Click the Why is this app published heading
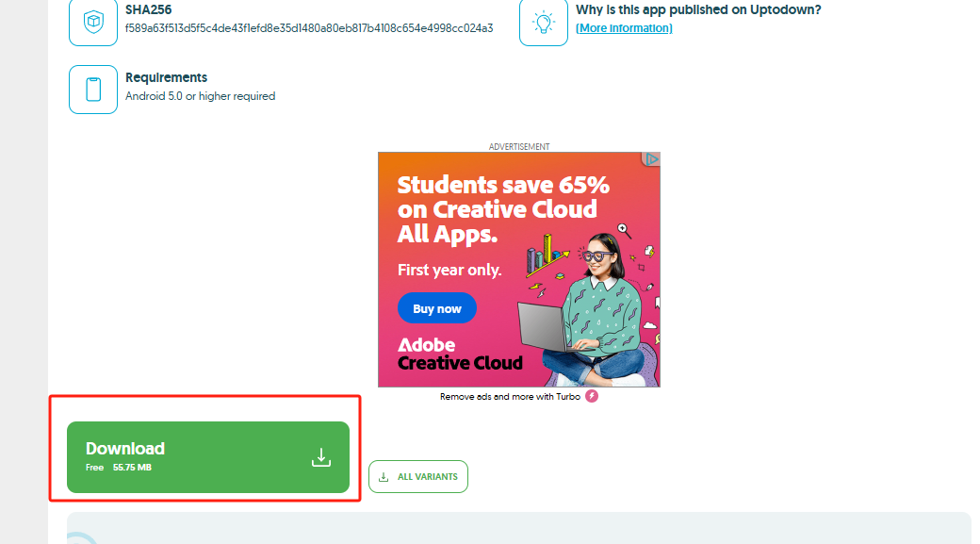This screenshot has height=544, width=980. 698,9
